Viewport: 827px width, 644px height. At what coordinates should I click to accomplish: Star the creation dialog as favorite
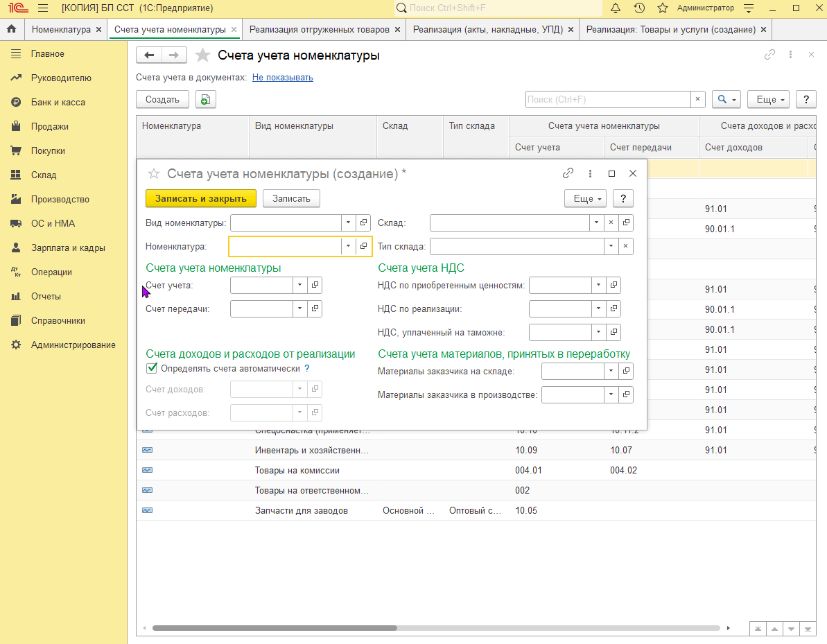[153, 173]
